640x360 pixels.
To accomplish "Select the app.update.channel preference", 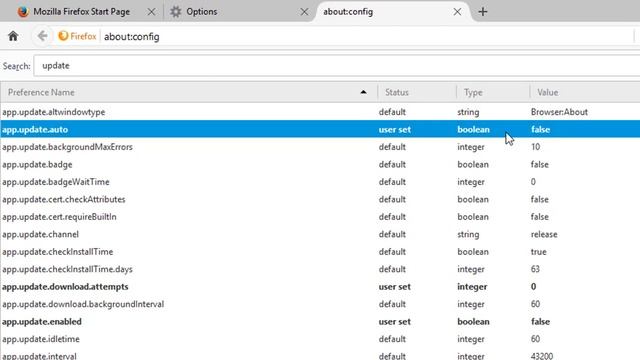I will [320, 234].
